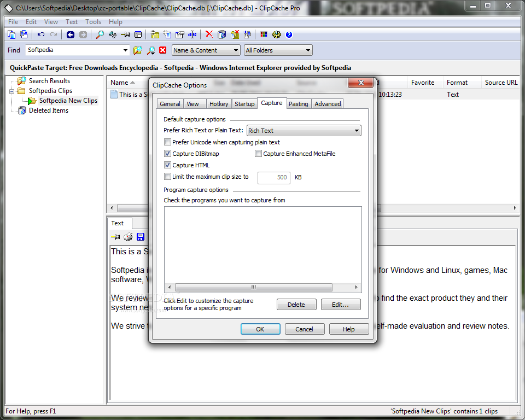Click the window layout toolbar icon

pyautogui.click(x=138, y=34)
